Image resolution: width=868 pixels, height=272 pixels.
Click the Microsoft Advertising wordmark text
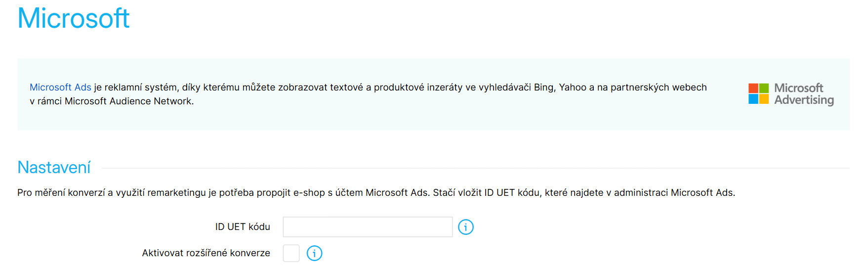coord(803,94)
